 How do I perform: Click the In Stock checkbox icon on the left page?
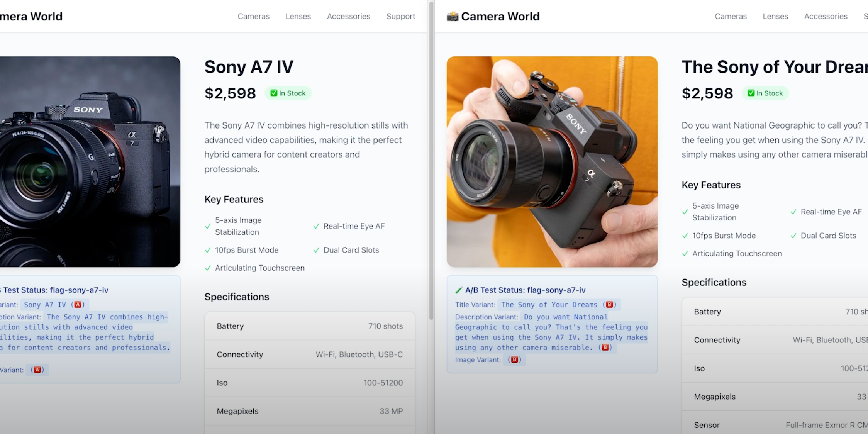coord(274,93)
